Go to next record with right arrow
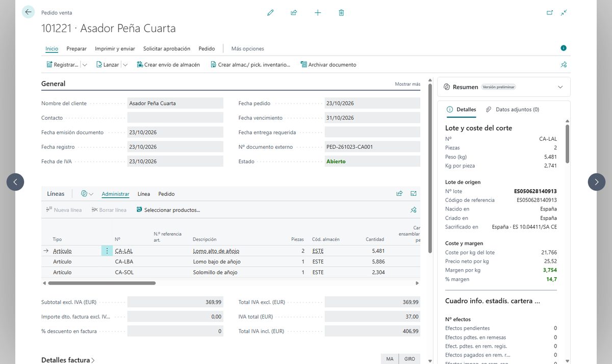 [597, 182]
